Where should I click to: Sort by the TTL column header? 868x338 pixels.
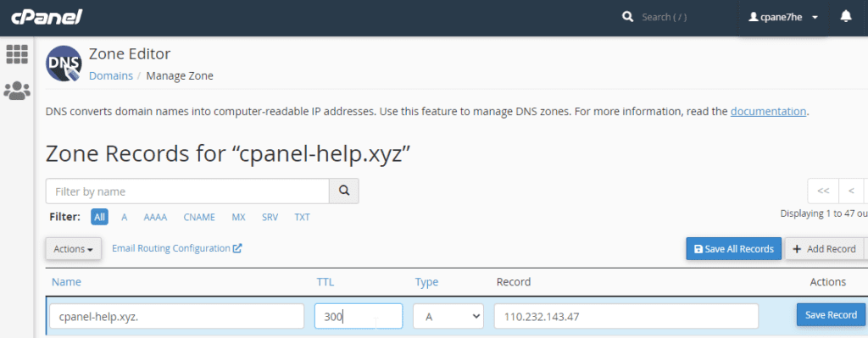pos(325,282)
